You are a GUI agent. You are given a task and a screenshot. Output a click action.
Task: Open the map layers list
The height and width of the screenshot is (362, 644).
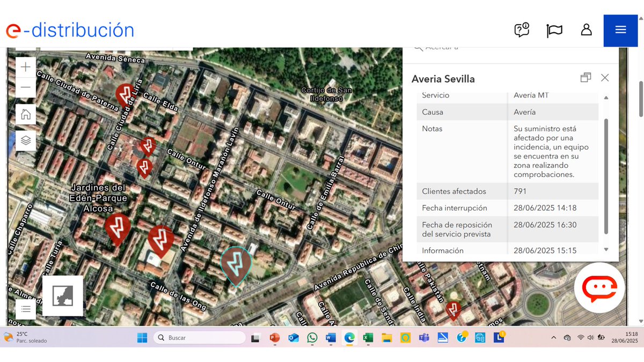tap(26, 141)
